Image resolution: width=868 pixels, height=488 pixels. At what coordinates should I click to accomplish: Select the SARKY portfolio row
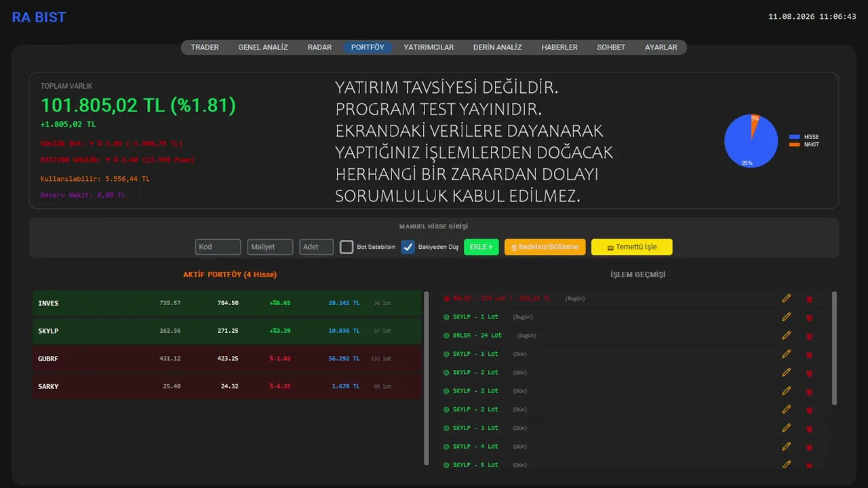[x=226, y=386]
